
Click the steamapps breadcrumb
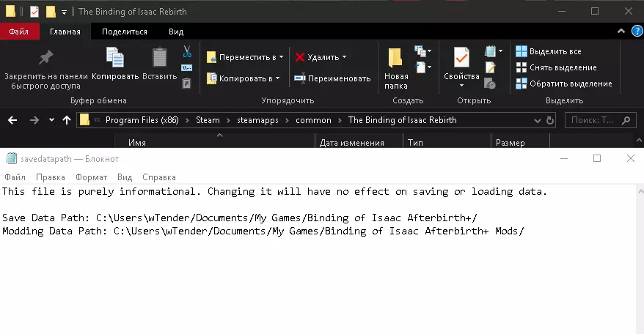(x=257, y=120)
